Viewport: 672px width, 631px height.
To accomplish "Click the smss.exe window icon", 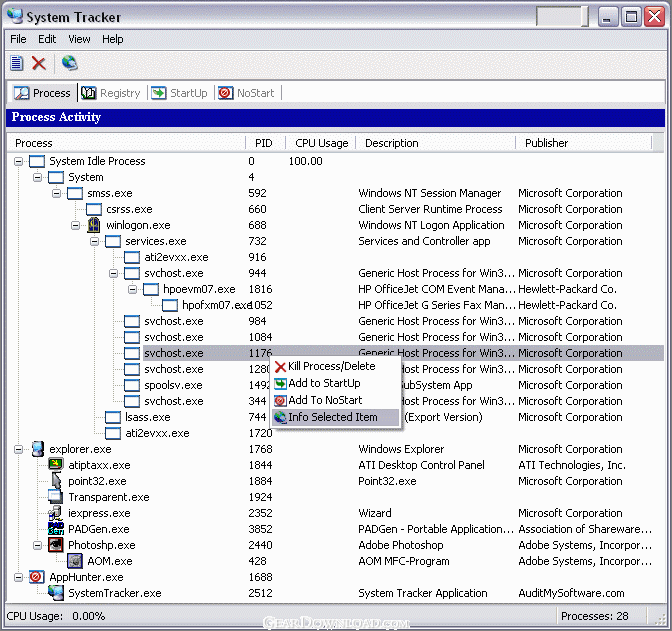I will 75,193.
